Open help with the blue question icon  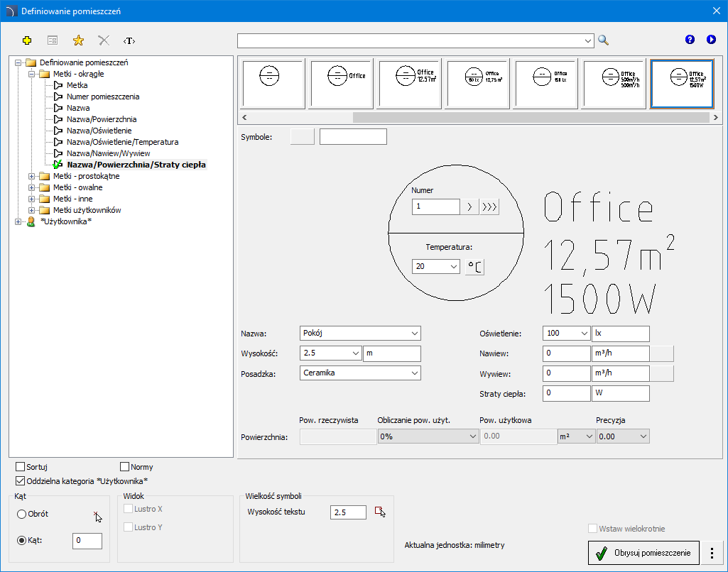[x=690, y=40]
